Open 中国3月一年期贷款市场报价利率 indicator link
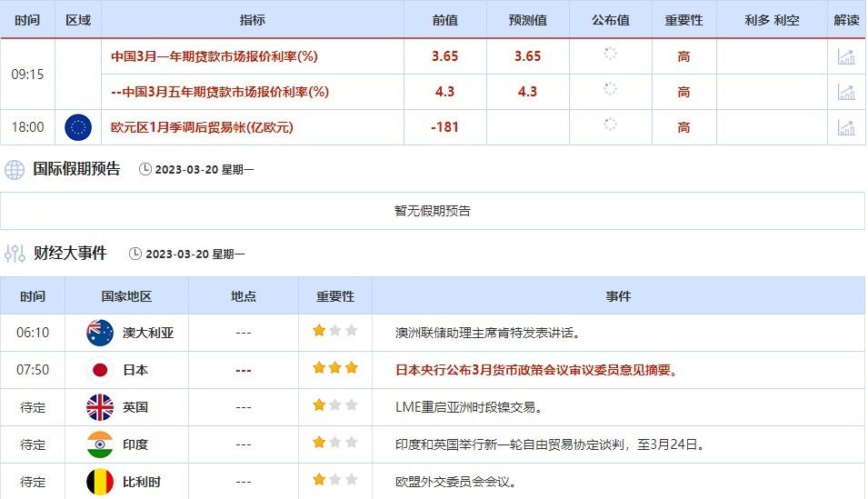Image resolution: width=868 pixels, height=499 pixels. pyautogui.click(x=214, y=56)
